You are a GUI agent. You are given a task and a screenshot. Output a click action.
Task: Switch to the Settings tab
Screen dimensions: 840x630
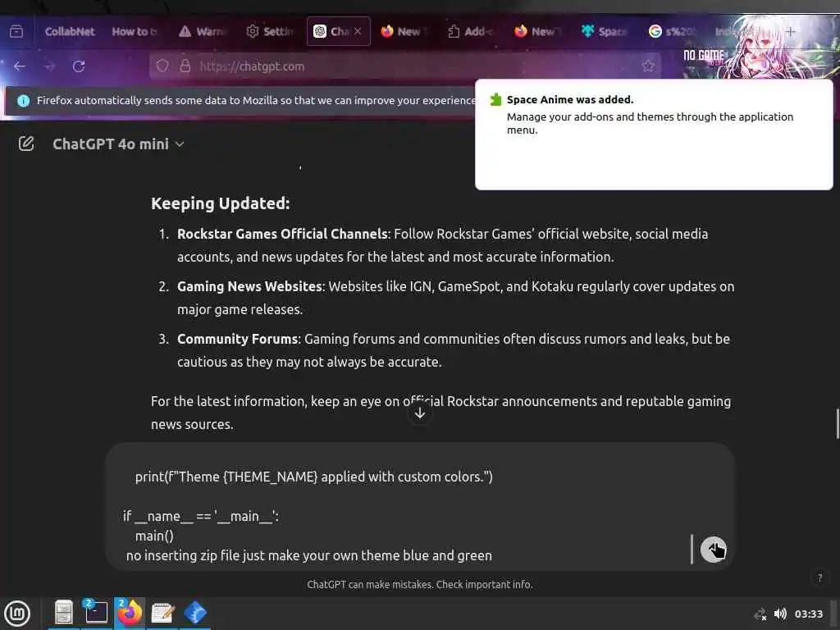(269, 32)
